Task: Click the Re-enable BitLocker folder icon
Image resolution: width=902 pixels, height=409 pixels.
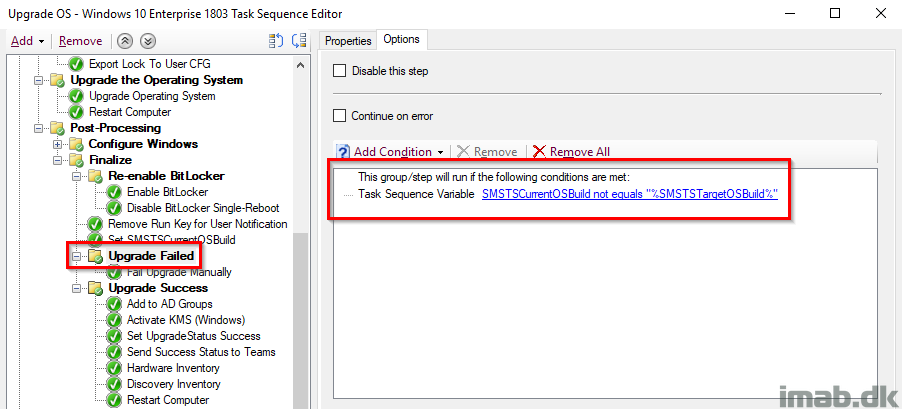Action: (x=95, y=175)
